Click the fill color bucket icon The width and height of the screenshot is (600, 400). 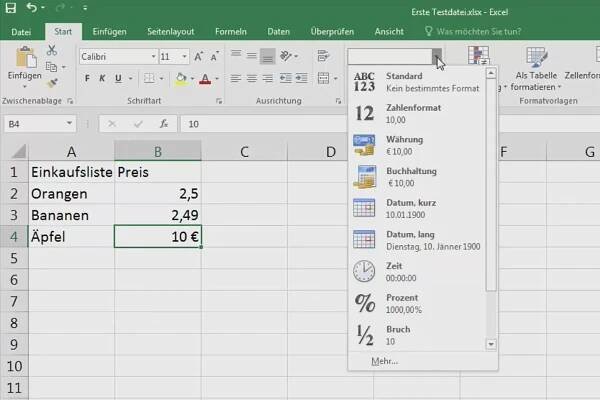click(181, 78)
